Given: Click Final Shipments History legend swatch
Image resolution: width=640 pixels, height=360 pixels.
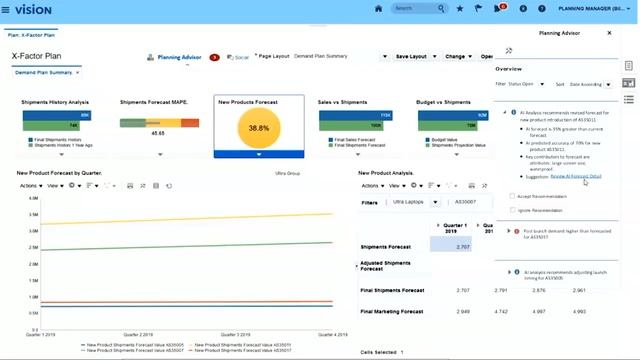Looking at the screenshot, I should click(31, 140).
